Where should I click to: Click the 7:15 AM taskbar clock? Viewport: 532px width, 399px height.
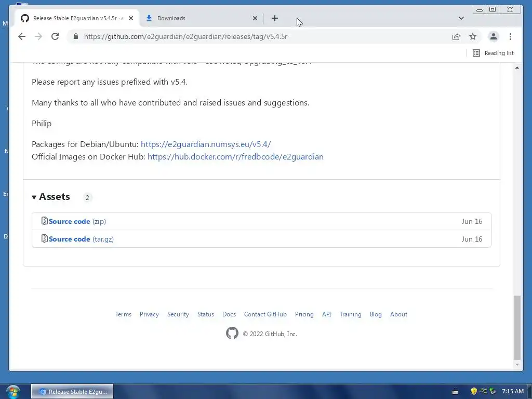[513, 391]
